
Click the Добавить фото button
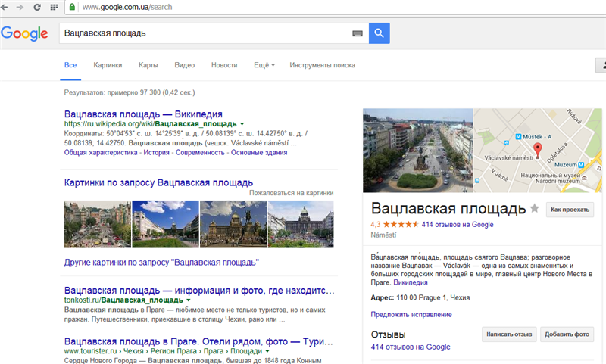pos(567,334)
